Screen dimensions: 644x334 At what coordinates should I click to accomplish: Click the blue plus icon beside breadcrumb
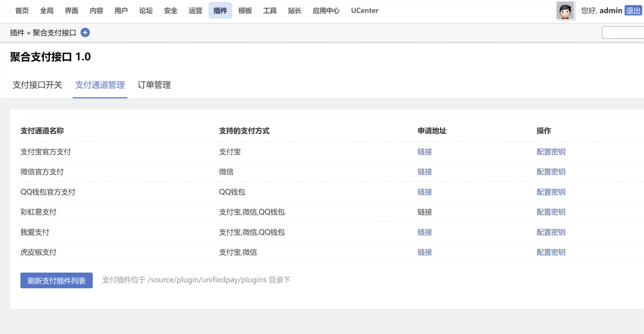[x=85, y=33]
